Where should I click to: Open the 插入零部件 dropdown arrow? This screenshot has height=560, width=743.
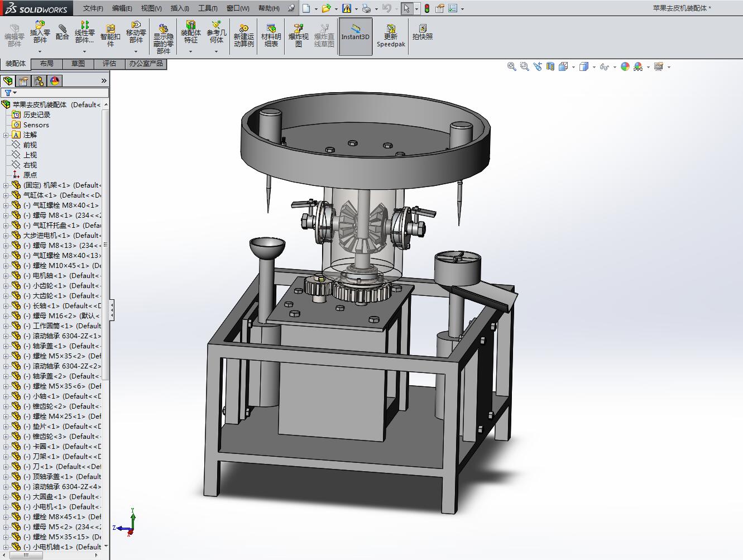(x=40, y=51)
